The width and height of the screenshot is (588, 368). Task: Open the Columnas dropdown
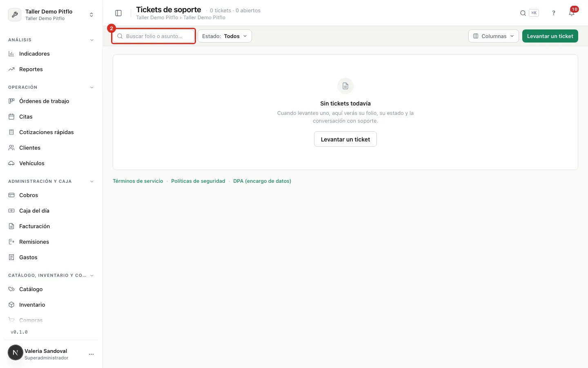494,36
